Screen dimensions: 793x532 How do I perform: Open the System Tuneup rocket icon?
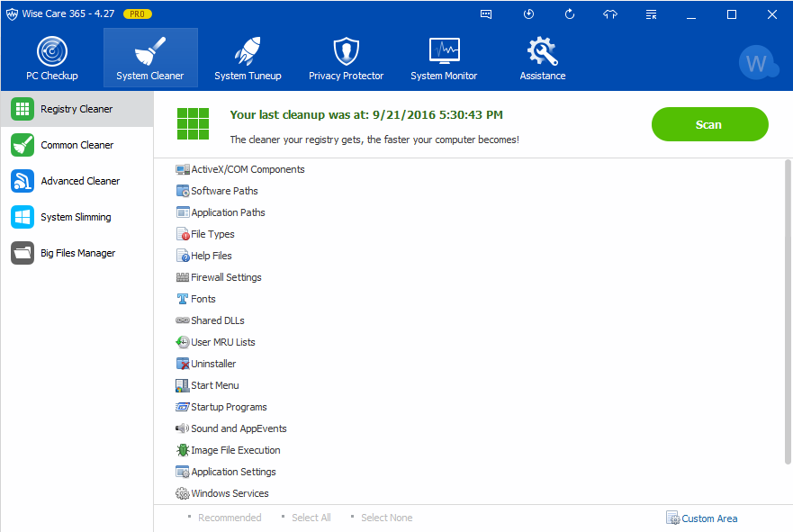[248, 51]
